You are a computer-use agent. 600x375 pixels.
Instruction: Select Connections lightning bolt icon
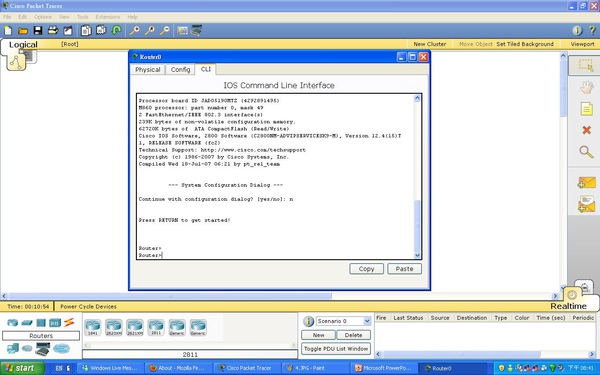tap(69, 322)
